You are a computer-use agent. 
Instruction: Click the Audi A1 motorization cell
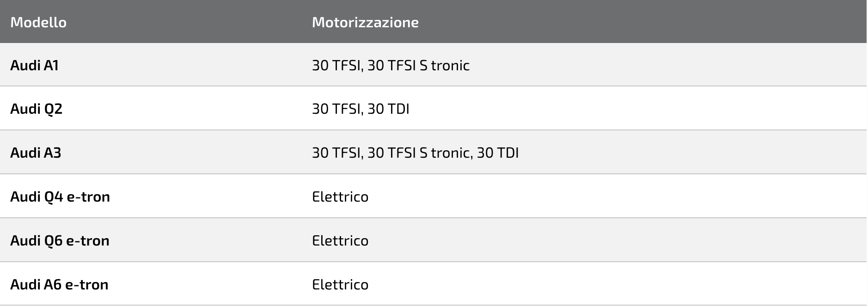pos(391,65)
